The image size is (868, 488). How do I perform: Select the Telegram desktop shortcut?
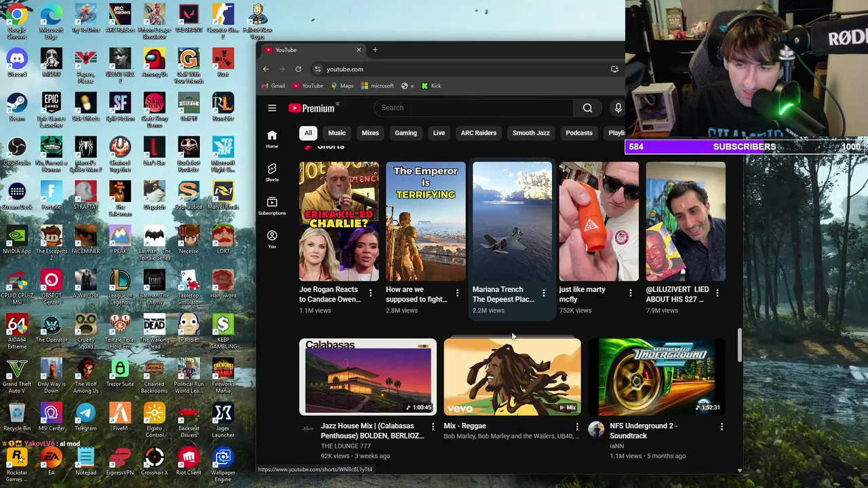tap(85, 418)
